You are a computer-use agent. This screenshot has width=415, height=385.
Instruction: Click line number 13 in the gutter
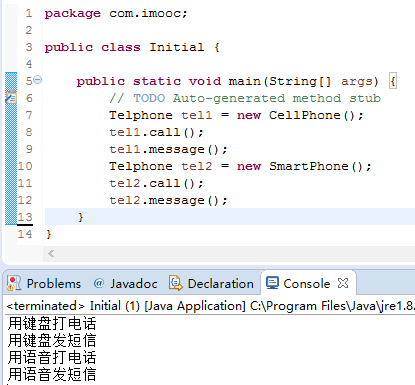point(25,217)
